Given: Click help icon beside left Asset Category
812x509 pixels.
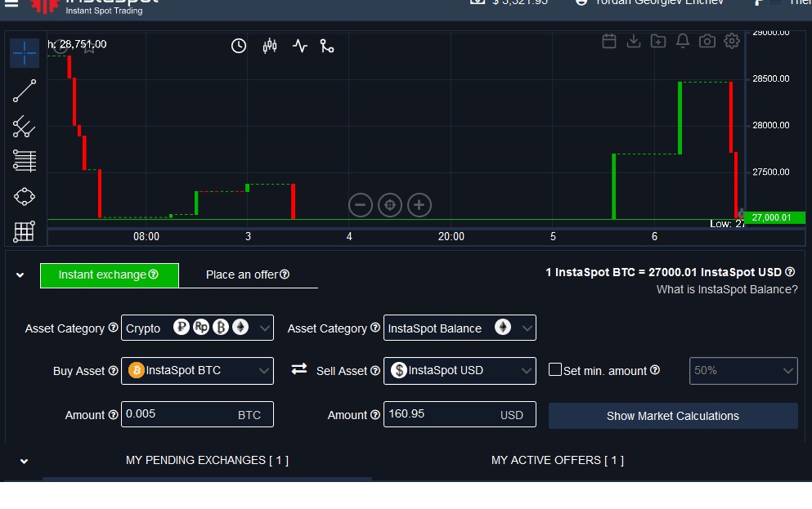Looking at the screenshot, I should [113, 328].
